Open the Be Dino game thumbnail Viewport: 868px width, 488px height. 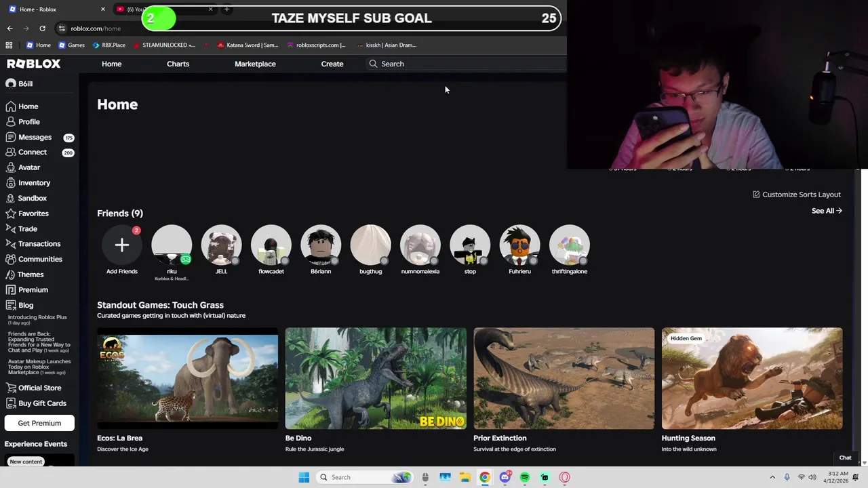376,378
